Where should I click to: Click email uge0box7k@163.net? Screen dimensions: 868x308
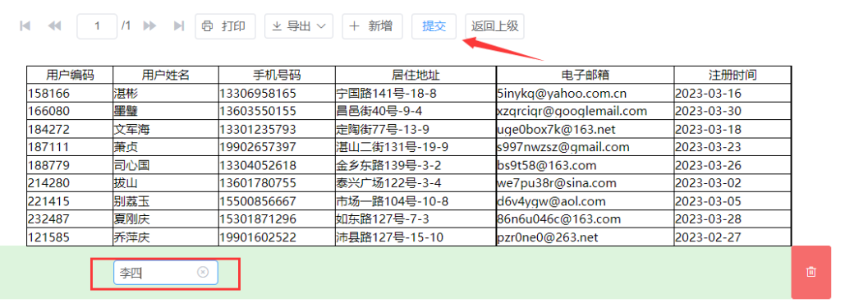[586, 130]
